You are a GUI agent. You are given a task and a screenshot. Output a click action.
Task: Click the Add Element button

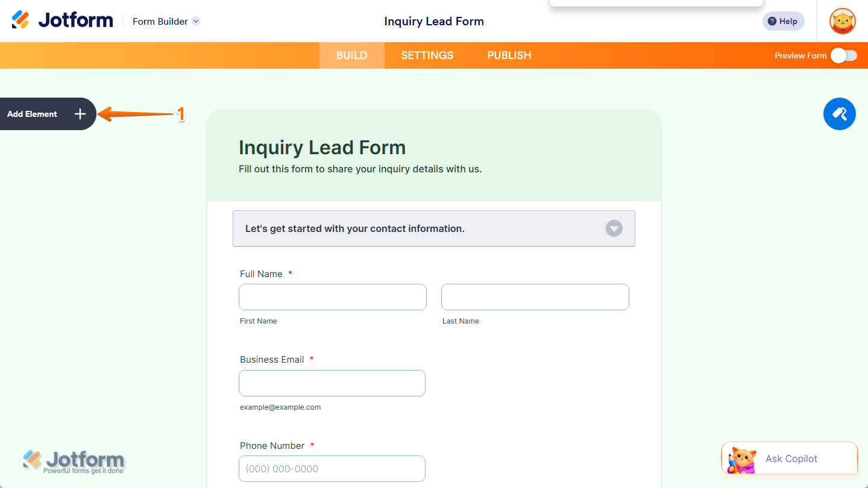click(32, 114)
